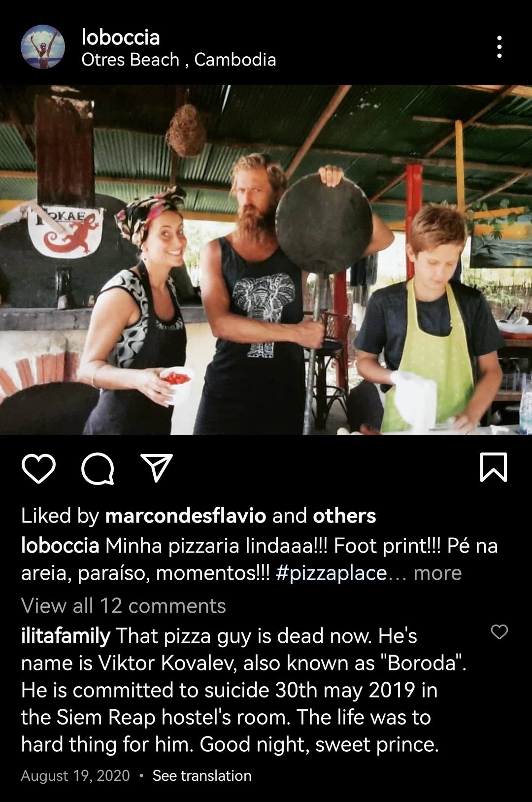Open loboccia's profile picture avatar

pyautogui.click(x=43, y=47)
